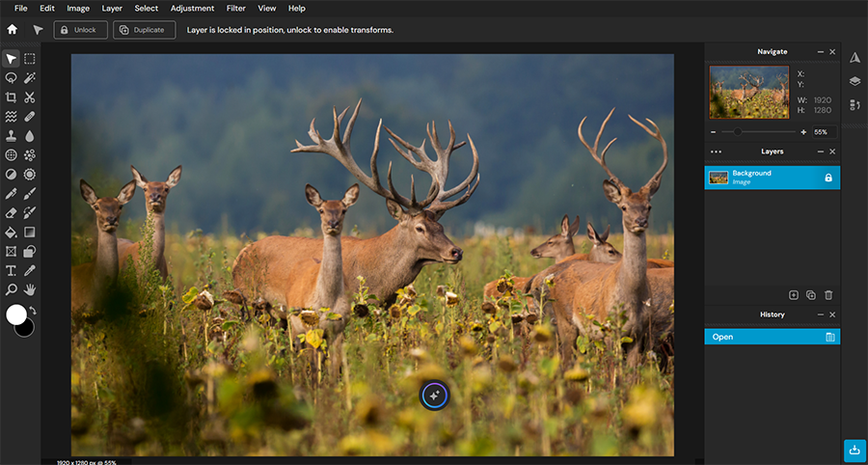Viewport: 868px width, 465px height.
Task: Click the zoom in plus button
Action: [803, 132]
